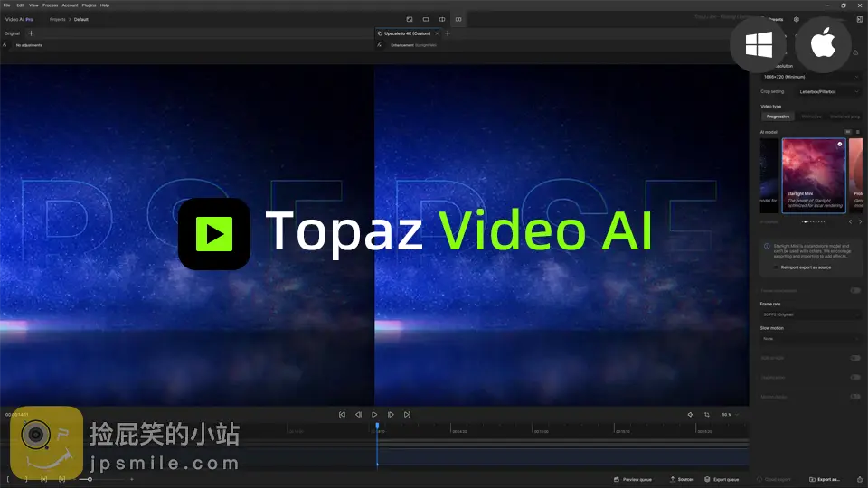Screen dimensions: 868x488
Task: Select the Starlight Mini model card
Action: (x=813, y=175)
